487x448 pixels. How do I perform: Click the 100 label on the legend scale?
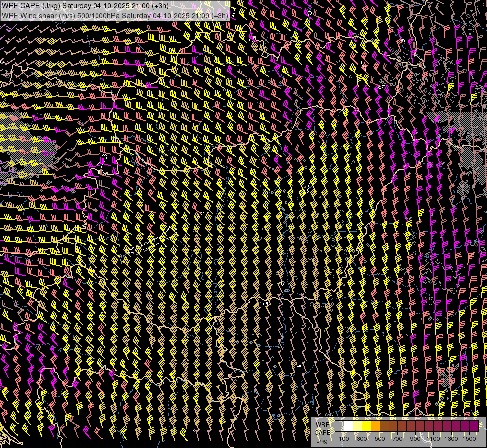344,439
